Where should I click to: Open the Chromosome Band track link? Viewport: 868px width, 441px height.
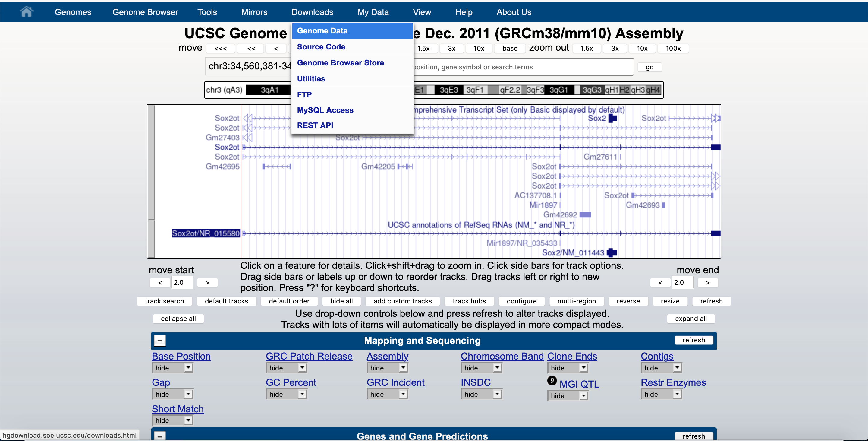point(502,356)
